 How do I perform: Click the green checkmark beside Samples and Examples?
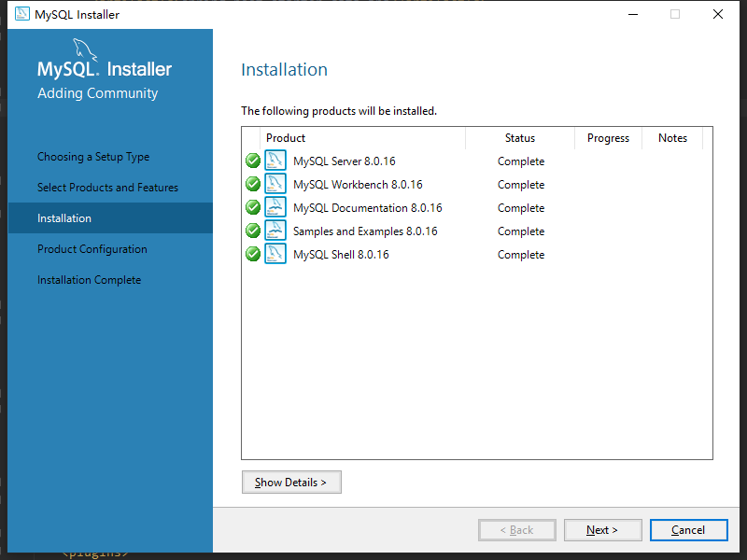click(253, 231)
